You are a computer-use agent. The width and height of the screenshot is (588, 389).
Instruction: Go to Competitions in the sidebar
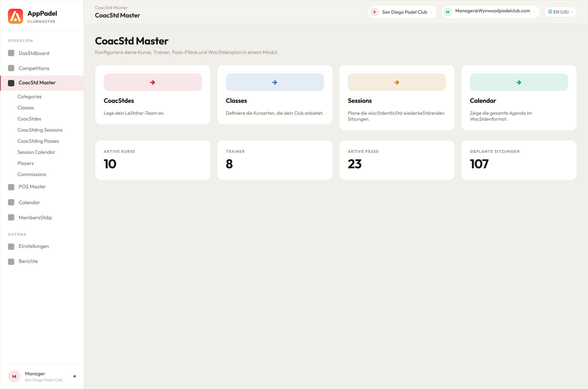[x=42, y=68]
